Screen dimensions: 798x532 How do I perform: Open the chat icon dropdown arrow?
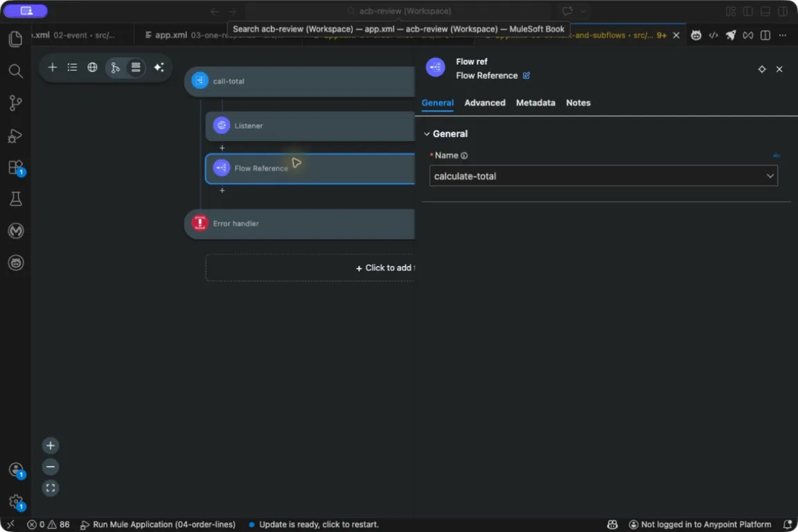coord(583,11)
